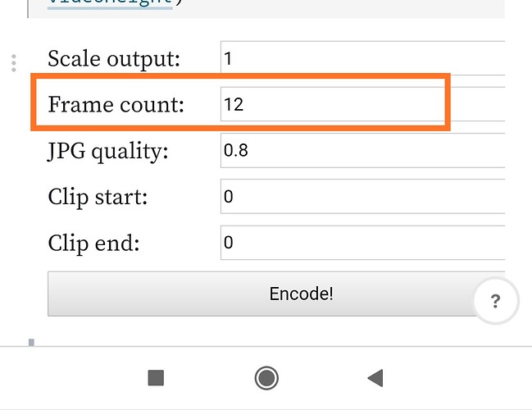Click the "Frame count:" label text

click(x=116, y=104)
